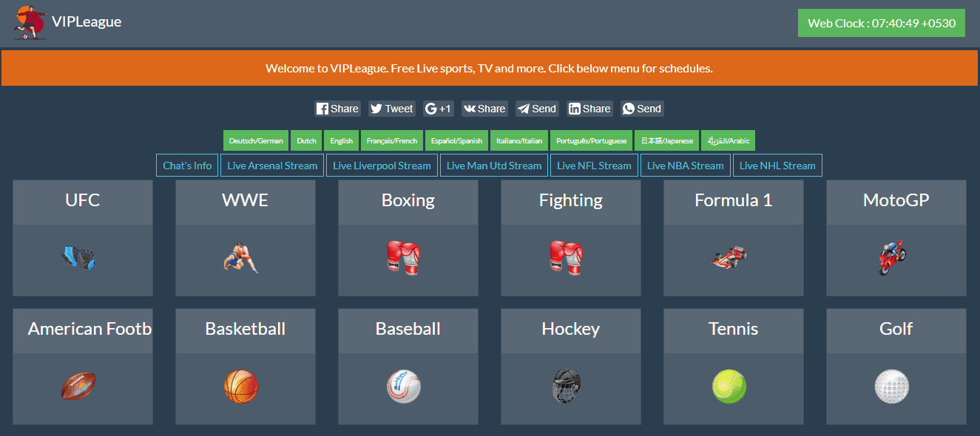Click the American Football ball icon
Image resolution: width=980 pixels, height=436 pixels.
pos(78,386)
